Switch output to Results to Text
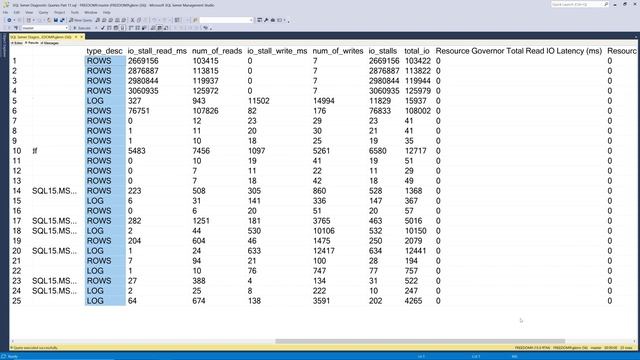 [x=153, y=28]
